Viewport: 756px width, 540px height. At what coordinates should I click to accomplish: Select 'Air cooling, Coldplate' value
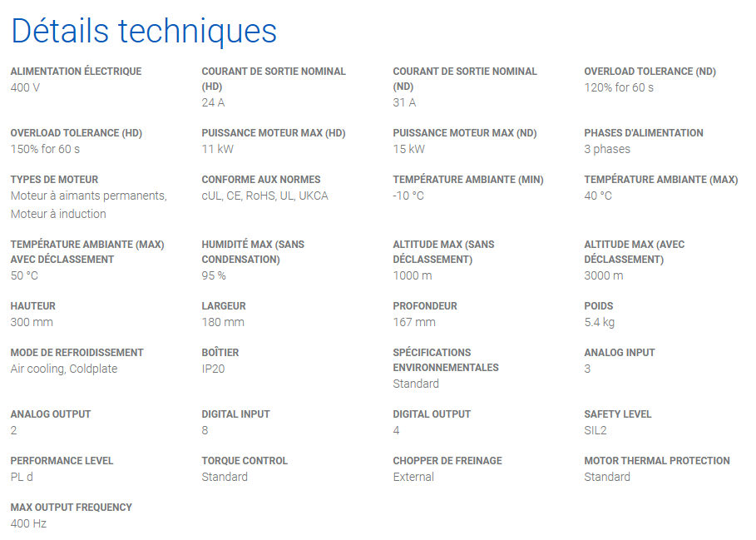click(64, 369)
